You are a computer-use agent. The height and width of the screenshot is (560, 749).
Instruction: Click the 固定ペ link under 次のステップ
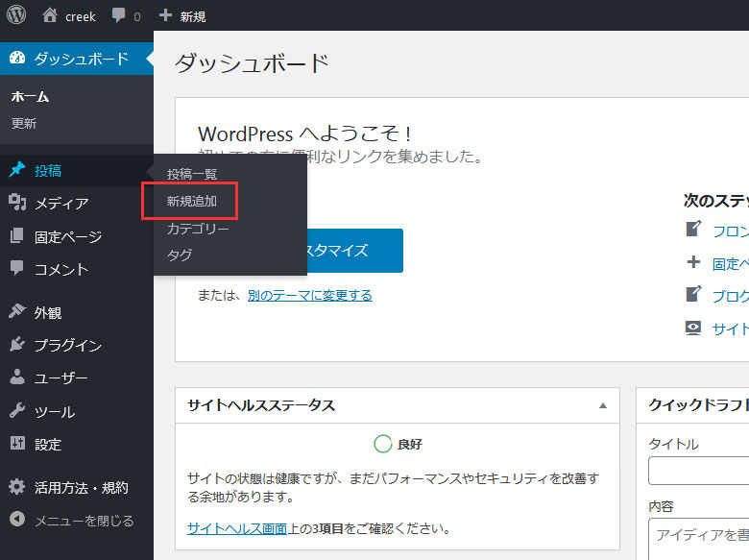click(x=731, y=264)
